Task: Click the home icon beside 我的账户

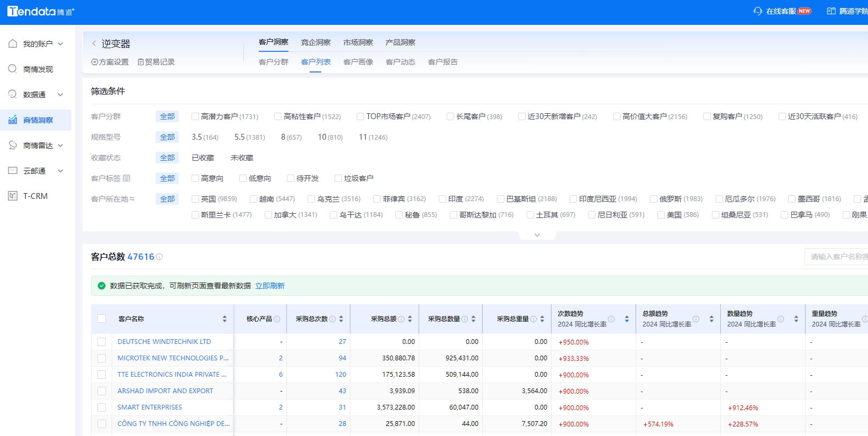Action: point(13,44)
